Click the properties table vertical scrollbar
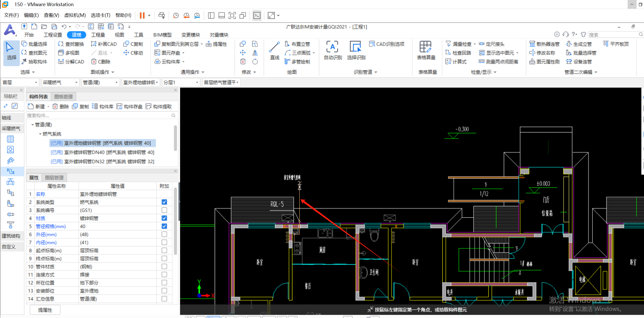The height and width of the screenshot is (318, 644). (176, 221)
